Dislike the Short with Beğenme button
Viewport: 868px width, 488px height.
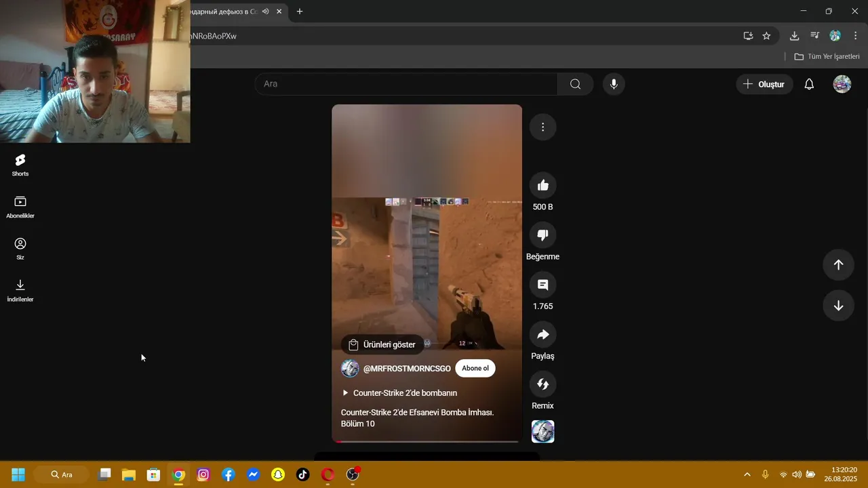pyautogui.click(x=542, y=235)
